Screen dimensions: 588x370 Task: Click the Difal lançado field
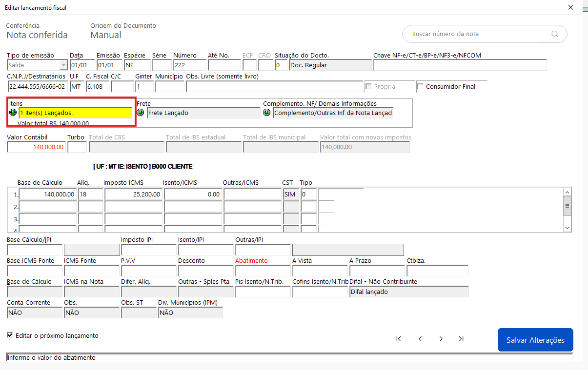pos(409,292)
